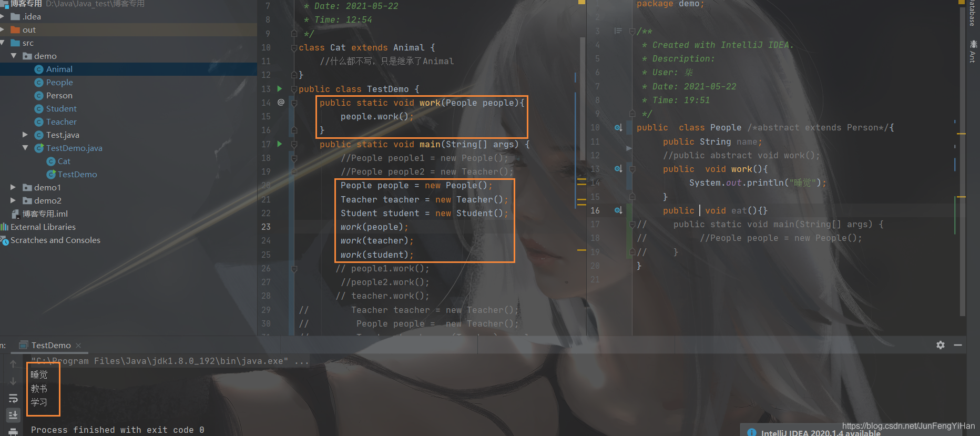
Task: Jump to the lowest left-editor warning stripe mark
Action: click(x=581, y=250)
